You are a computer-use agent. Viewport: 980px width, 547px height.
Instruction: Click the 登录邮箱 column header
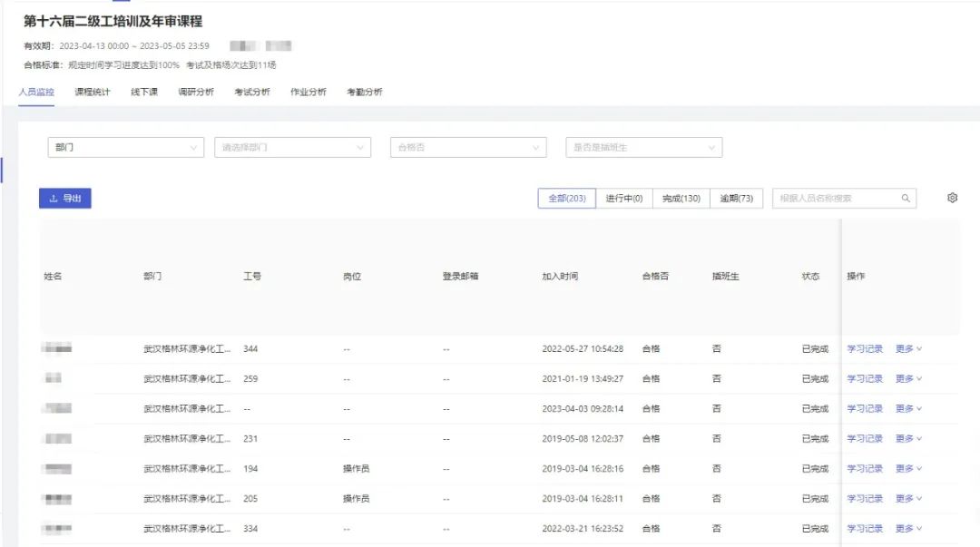460,277
